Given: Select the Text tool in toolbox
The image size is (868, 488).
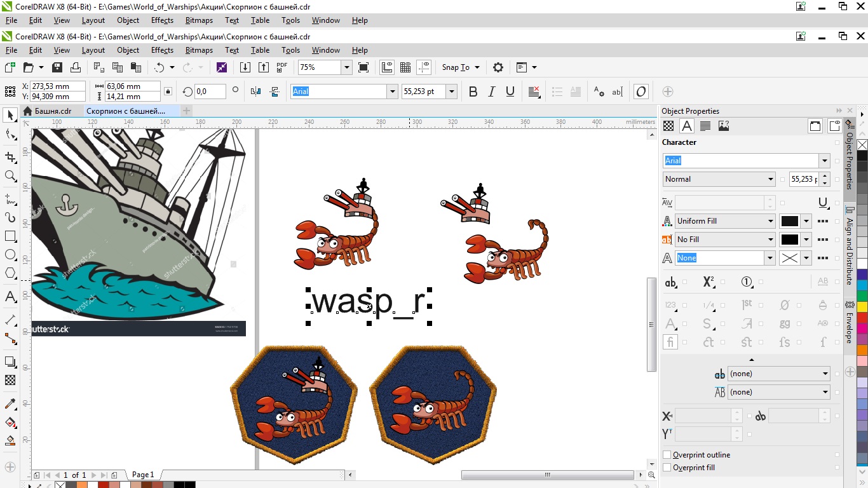Looking at the screenshot, I should point(10,297).
